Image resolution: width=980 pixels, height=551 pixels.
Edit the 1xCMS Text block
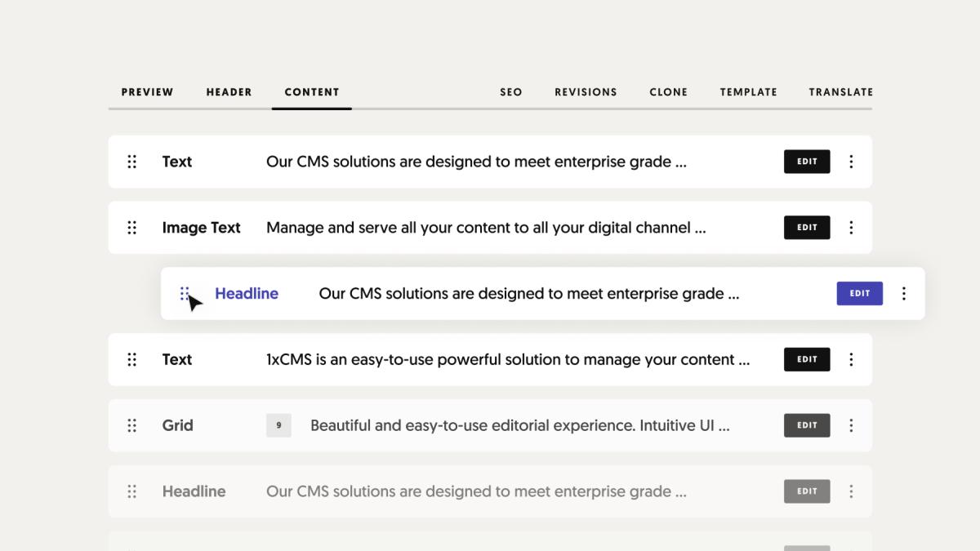(x=807, y=359)
